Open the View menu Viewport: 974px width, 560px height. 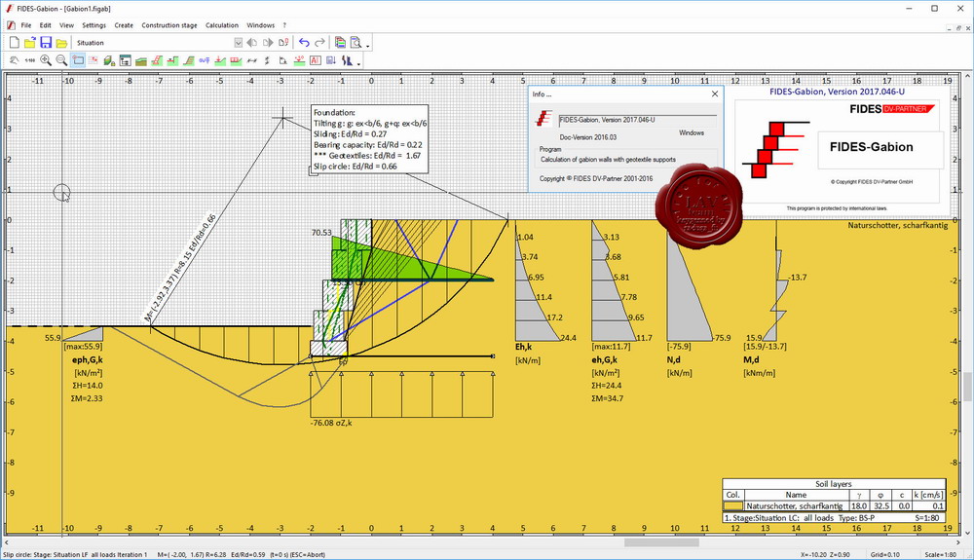pyautogui.click(x=66, y=25)
